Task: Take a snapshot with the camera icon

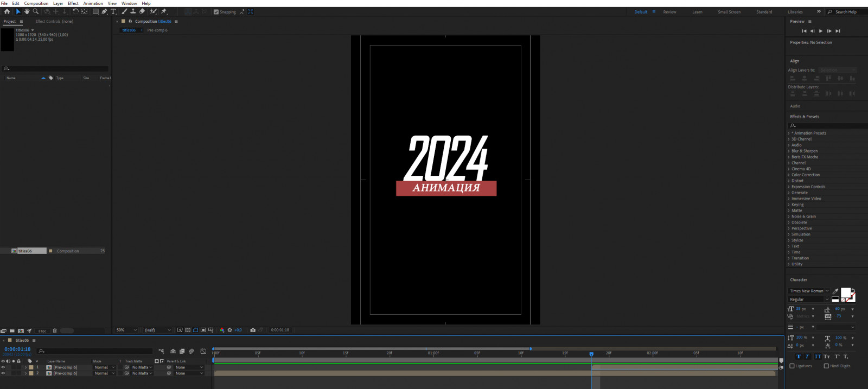Action: 253,330
